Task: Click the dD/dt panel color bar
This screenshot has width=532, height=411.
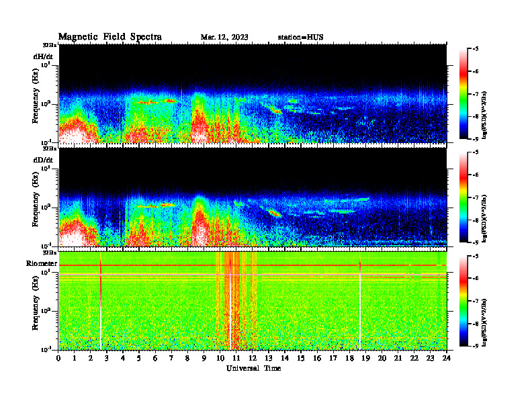Action: point(463,197)
